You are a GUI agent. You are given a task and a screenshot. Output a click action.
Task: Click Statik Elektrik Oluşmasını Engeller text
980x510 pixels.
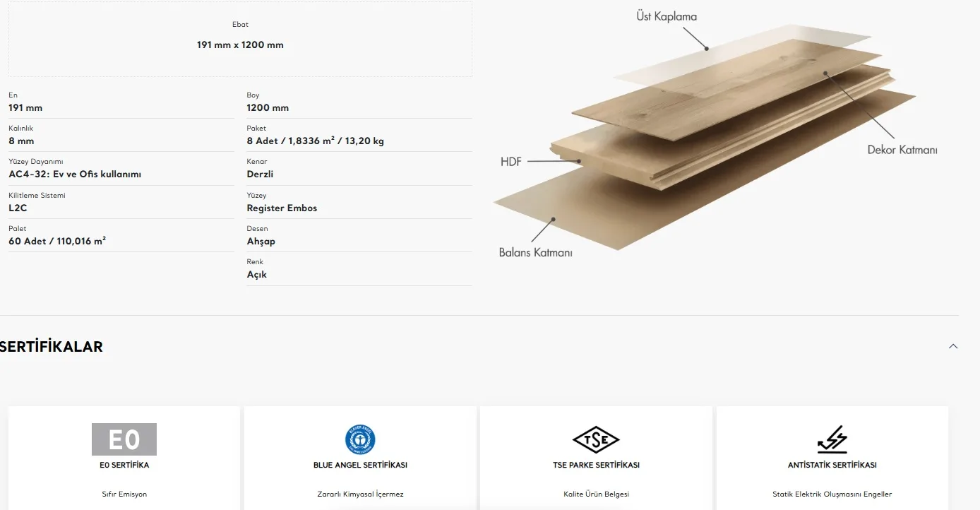[x=832, y=494]
